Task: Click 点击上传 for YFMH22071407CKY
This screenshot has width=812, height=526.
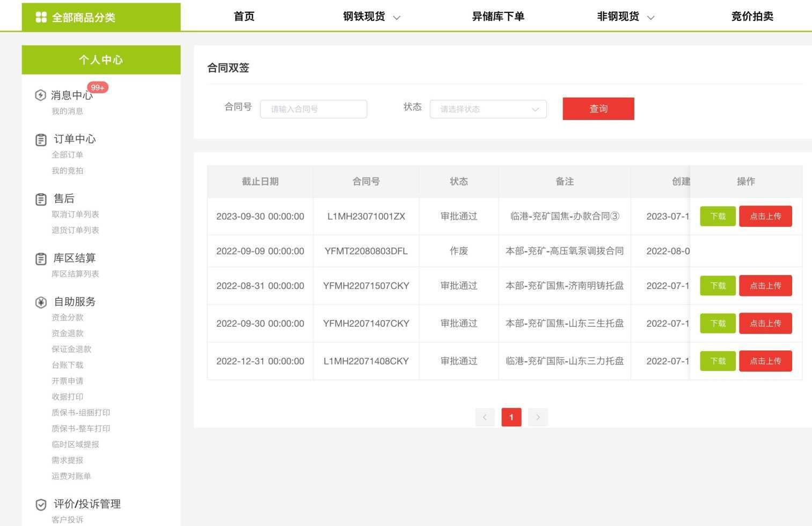Action: pos(765,323)
